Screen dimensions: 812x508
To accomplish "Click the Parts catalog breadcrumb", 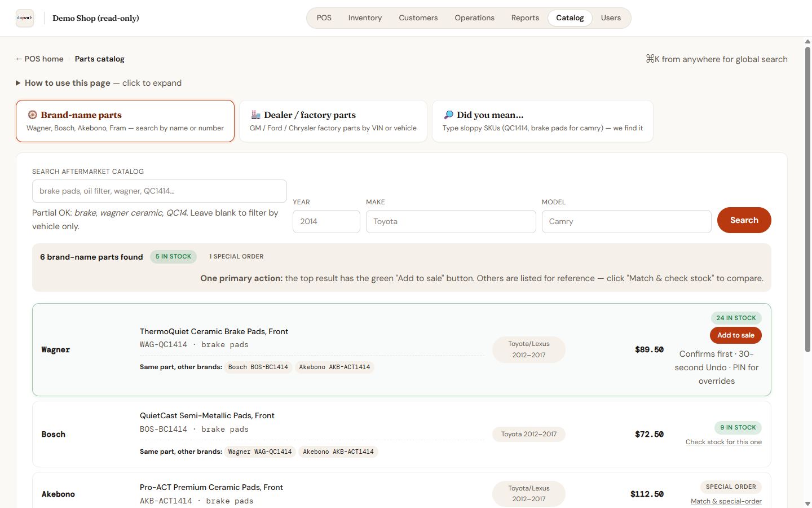I will tap(99, 59).
